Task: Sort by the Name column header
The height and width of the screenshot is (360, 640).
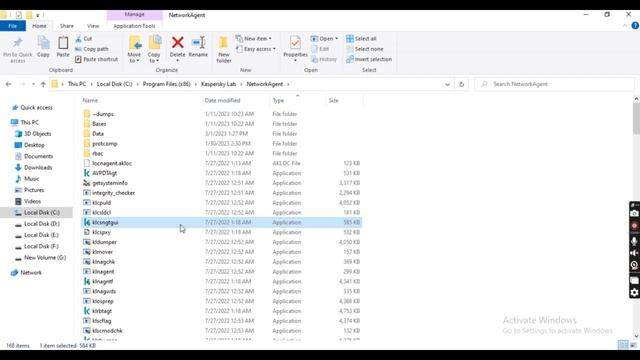Action: coord(90,100)
